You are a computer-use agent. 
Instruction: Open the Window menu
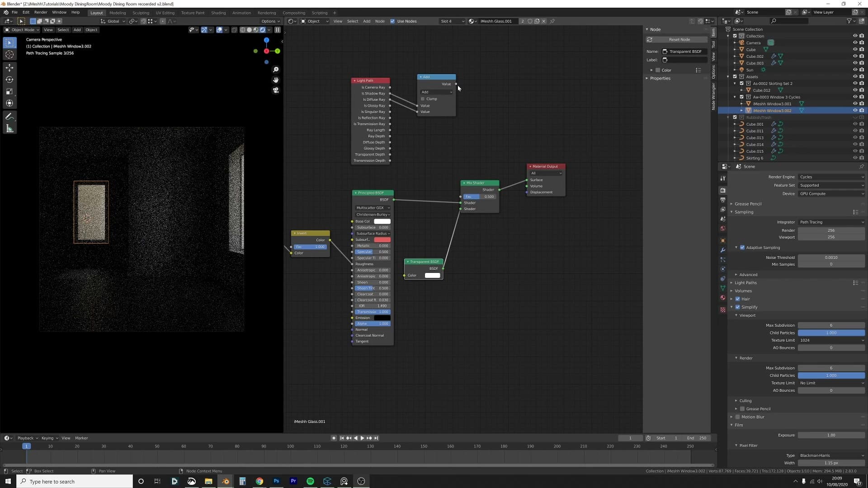(59, 13)
